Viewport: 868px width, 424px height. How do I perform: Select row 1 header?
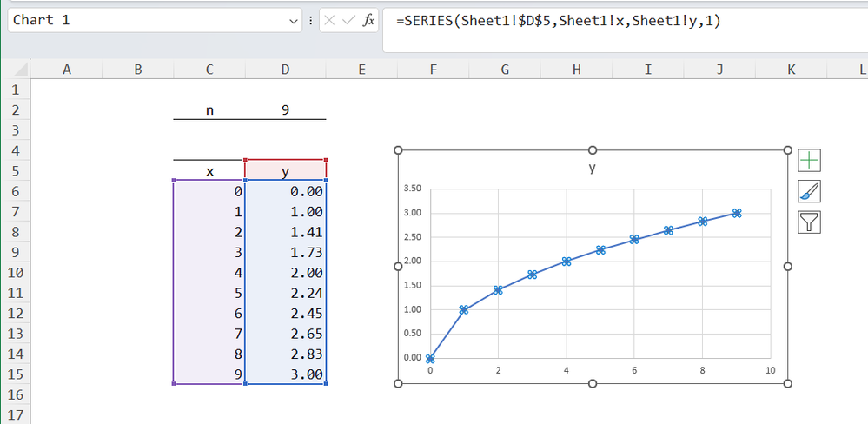tap(15, 89)
